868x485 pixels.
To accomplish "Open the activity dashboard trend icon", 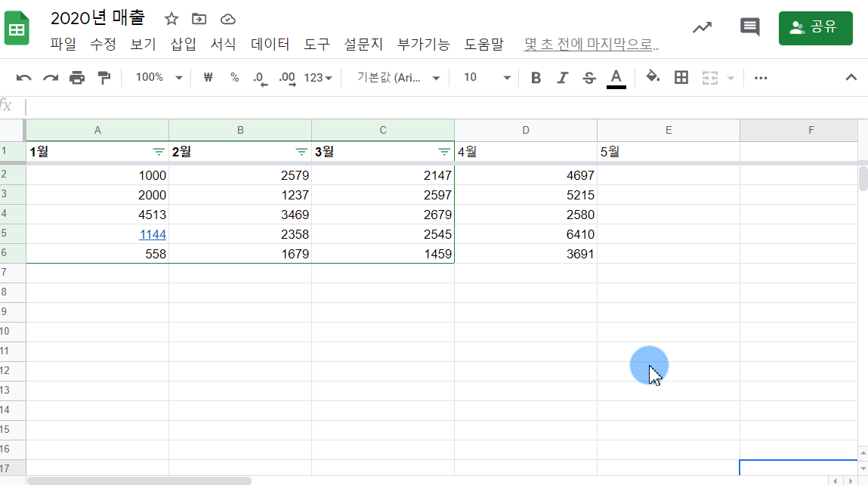I will pyautogui.click(x=702, y=27).
